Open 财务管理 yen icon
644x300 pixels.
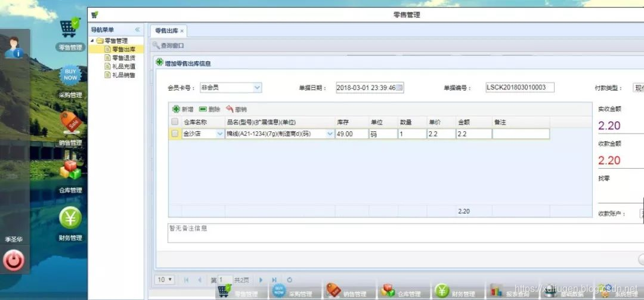(x=70, y=218)
